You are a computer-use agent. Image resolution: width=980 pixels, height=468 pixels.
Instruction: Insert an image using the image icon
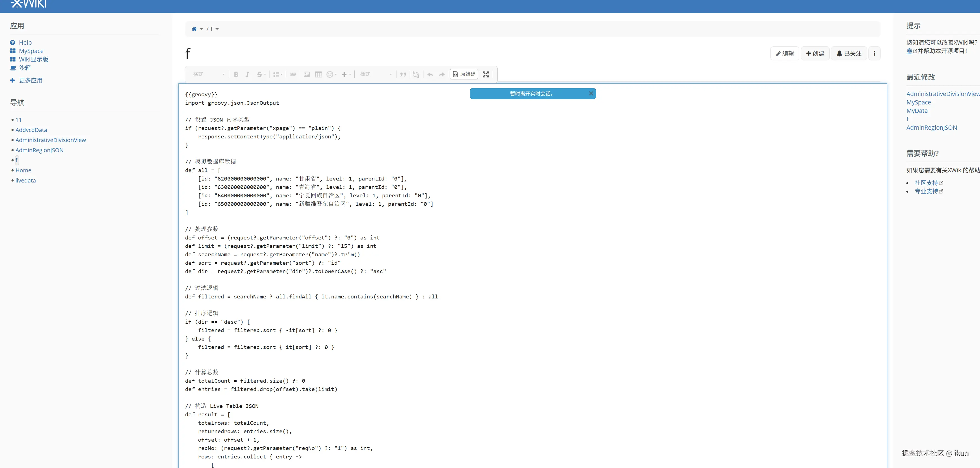coord(307,74)
